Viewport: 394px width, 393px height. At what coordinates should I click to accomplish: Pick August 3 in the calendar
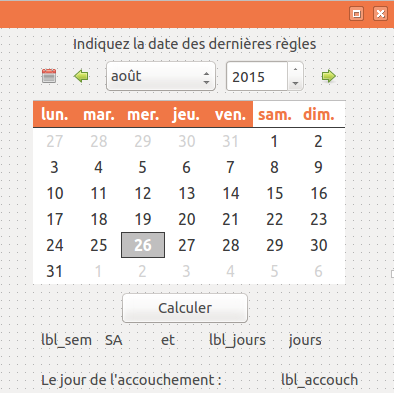[54, 167]
